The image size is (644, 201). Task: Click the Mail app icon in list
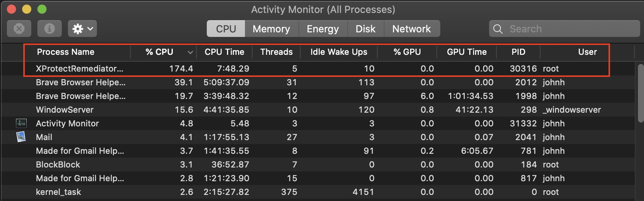[21, 137]
